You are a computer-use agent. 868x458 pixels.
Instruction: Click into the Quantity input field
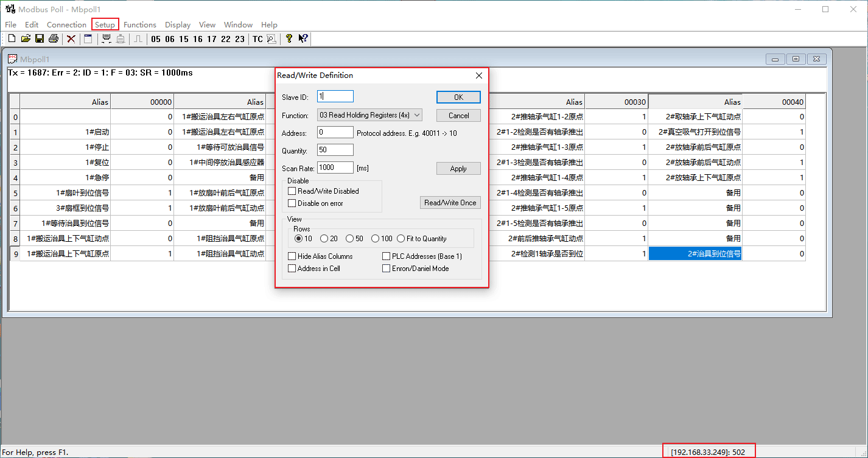tap(335, 150)
